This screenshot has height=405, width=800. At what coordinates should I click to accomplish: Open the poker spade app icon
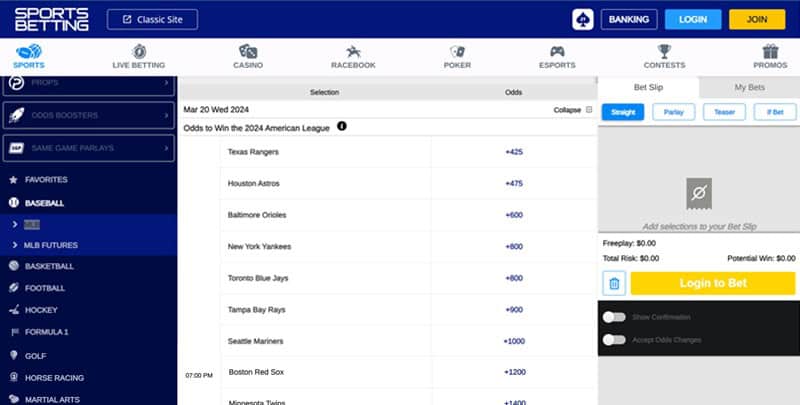[583, 19]
